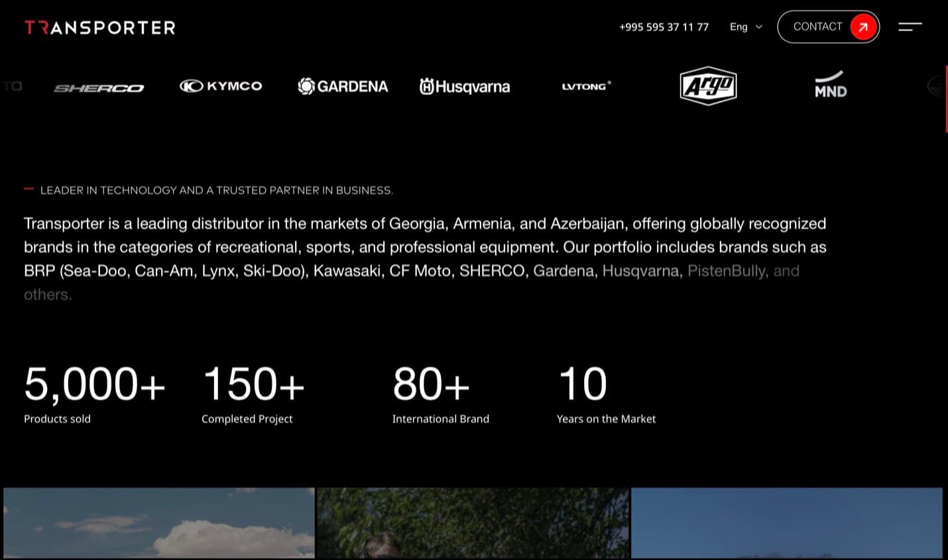This screenshot has width=948, height=560.
Task: Click the Leader in Technology tagline
Action: click(x=216, y=191)
